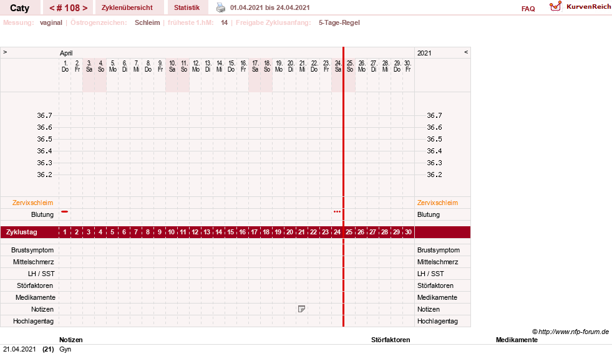Select cycle day 30 in Zyklustag row

pos(408,232)
